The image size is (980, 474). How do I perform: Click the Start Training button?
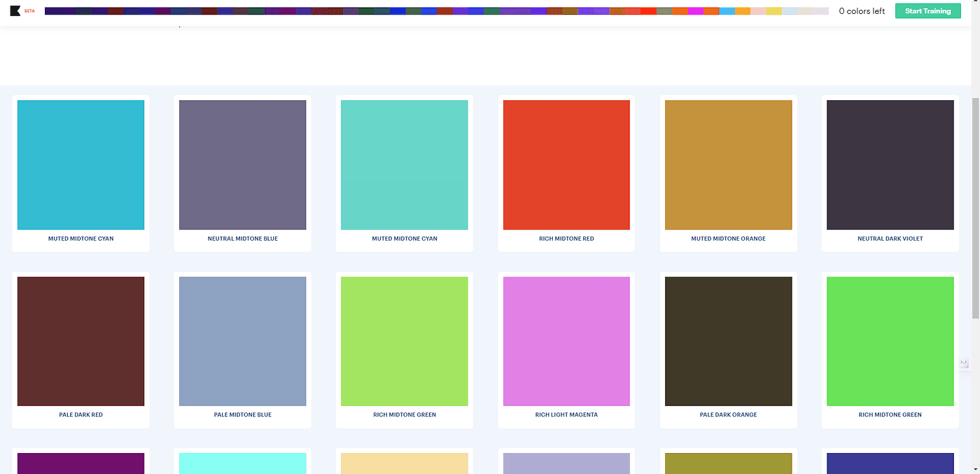tap(927, 11)
